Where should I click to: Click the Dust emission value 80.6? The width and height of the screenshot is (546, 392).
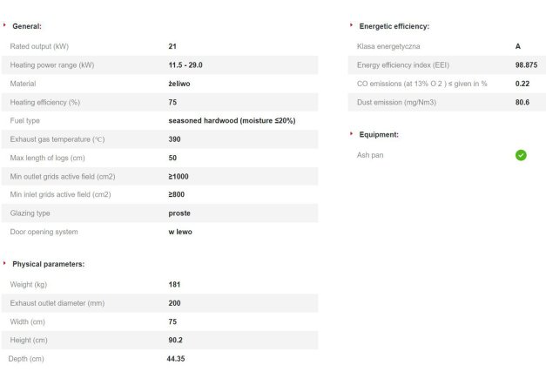coord(522,102)
